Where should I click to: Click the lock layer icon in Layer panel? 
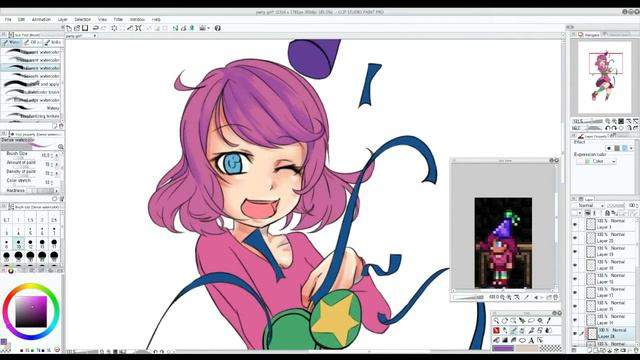607,213
